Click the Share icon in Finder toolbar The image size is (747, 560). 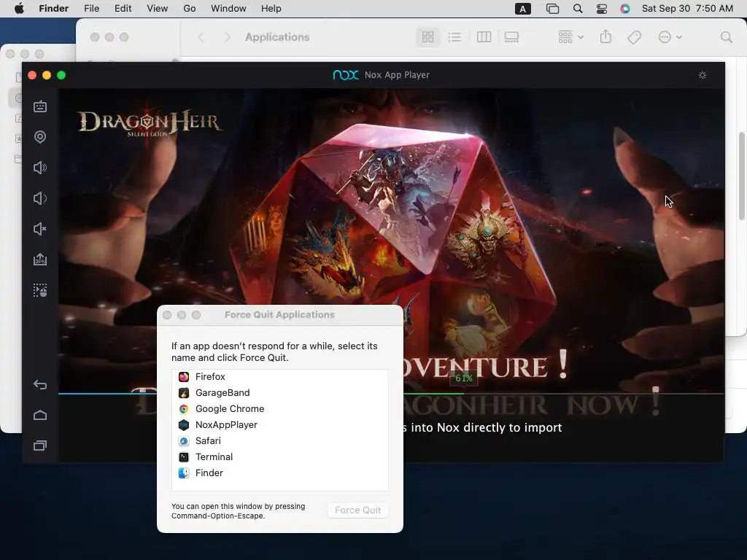click(605, 36)
